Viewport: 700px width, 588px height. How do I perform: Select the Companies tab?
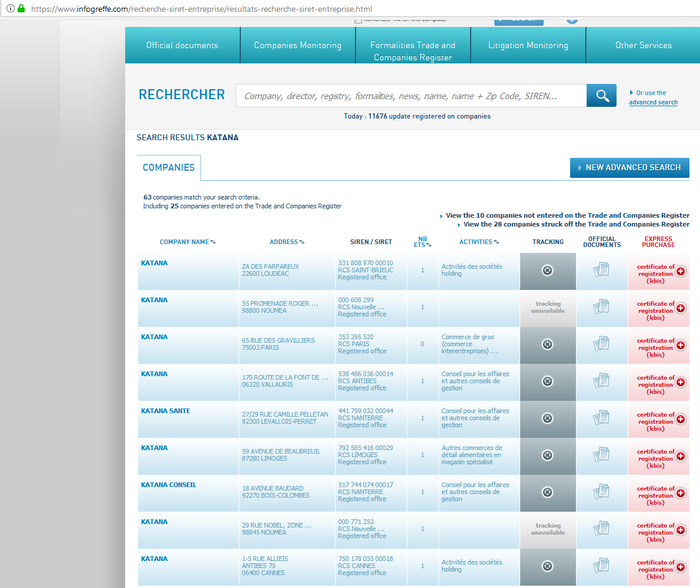point(169,167)
